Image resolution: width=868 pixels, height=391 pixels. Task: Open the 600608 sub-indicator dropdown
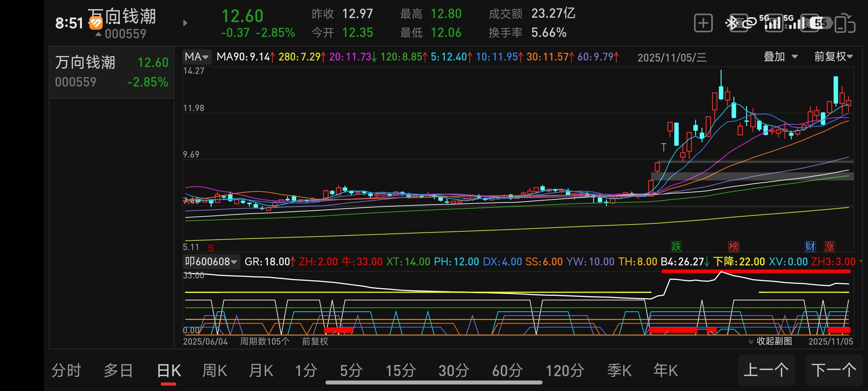coord(211,261)
